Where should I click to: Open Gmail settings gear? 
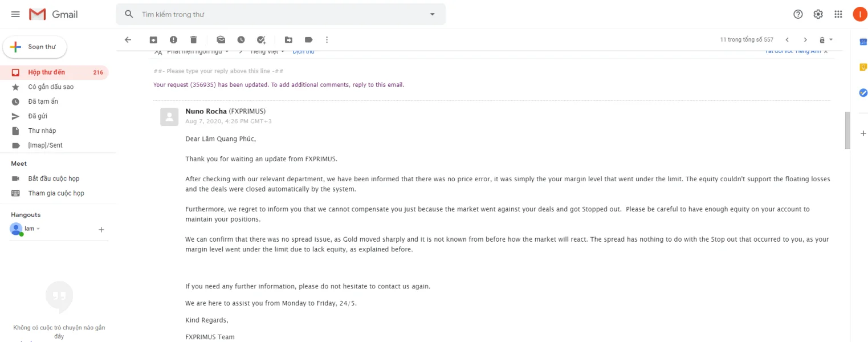click(x=818, y=14)
